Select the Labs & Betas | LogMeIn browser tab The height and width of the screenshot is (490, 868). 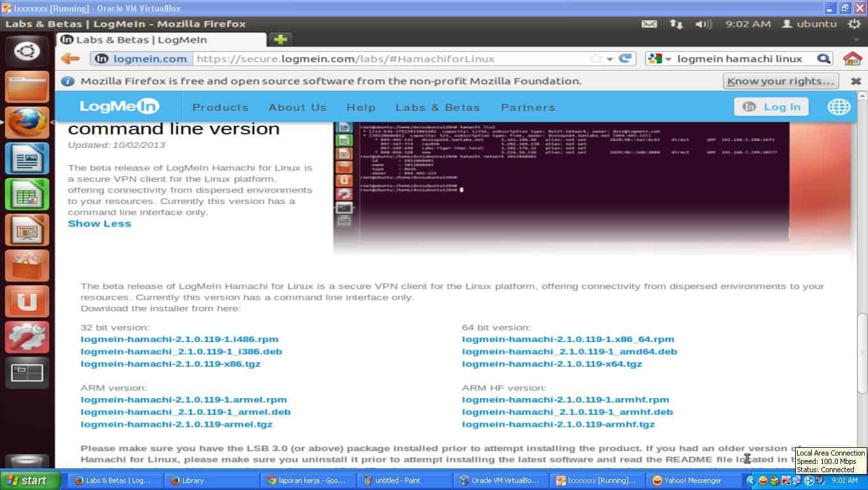[160, 39]
